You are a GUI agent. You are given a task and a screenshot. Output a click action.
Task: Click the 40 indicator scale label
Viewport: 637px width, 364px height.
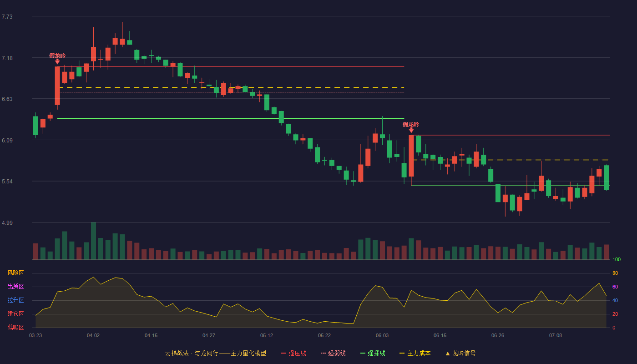pos(615,300)
